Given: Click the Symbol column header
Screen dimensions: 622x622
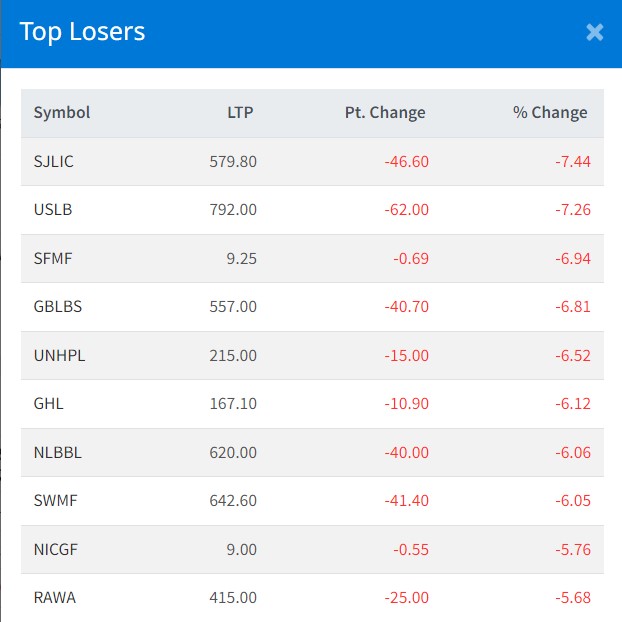Looking at the screenshot, I should pyautogui.click(x=62, y=113).
